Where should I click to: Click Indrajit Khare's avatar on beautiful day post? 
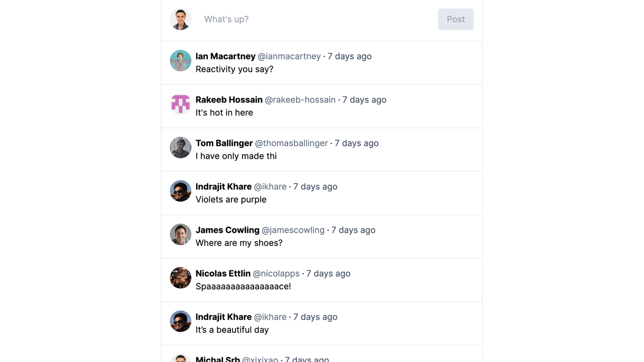click(181, 321)
